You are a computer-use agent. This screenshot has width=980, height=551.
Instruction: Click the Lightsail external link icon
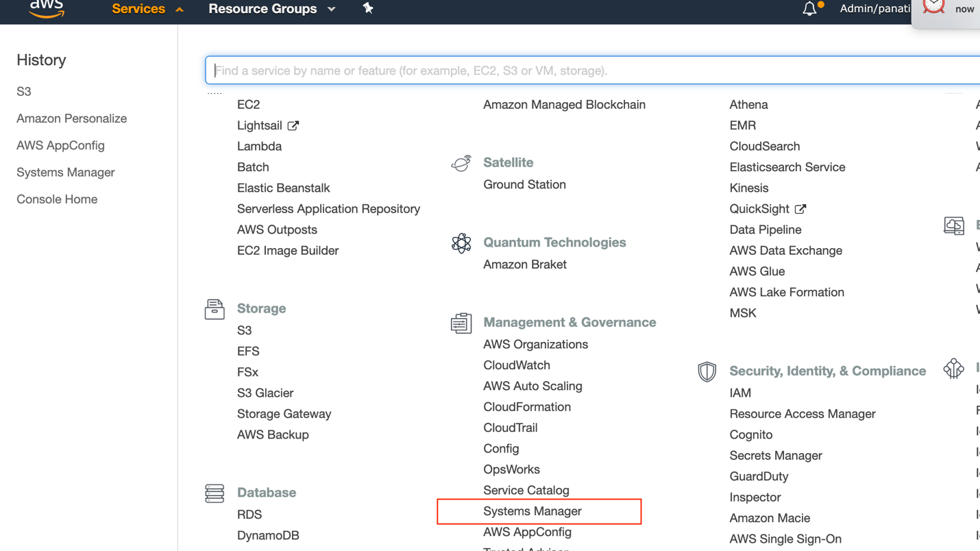tap(293, 125)
